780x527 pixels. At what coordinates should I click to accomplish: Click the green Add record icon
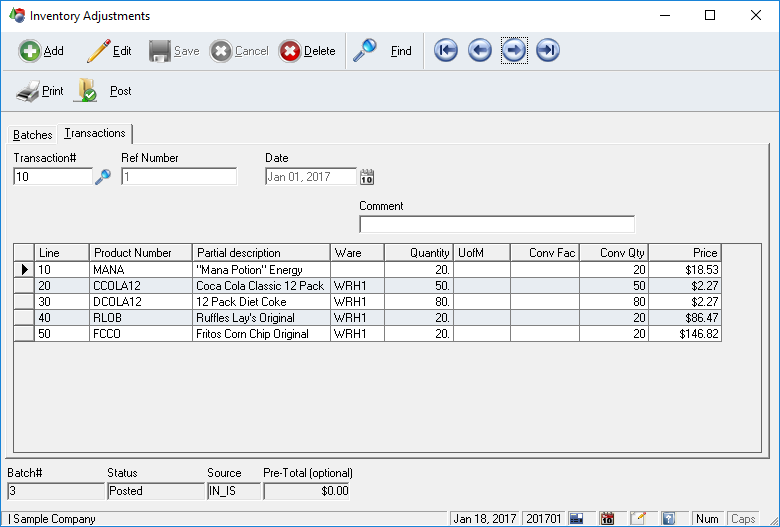[x=30, y=51]
